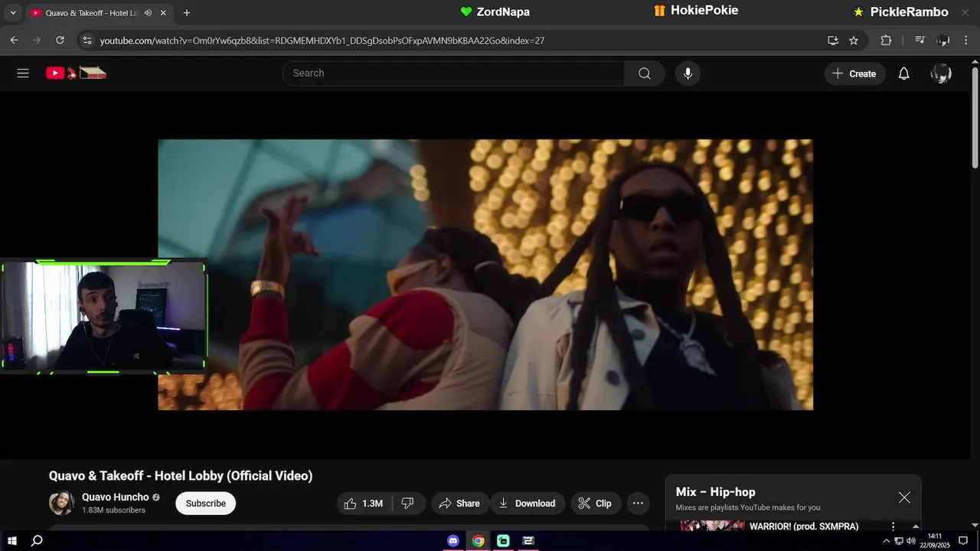Image resolution: width=980 pixels, height=551 pixels.
Task: Close the Mix – Hip-hop playlist panel
Action: coord(904,497)
